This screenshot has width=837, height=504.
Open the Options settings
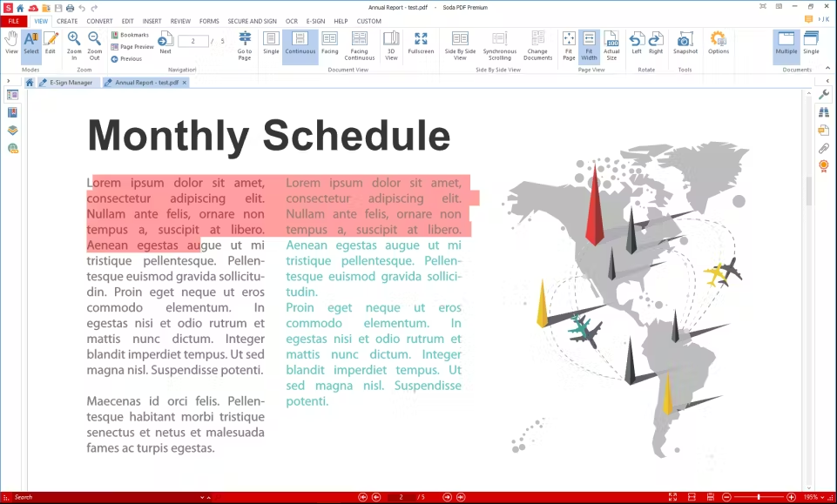pos(719,44)
